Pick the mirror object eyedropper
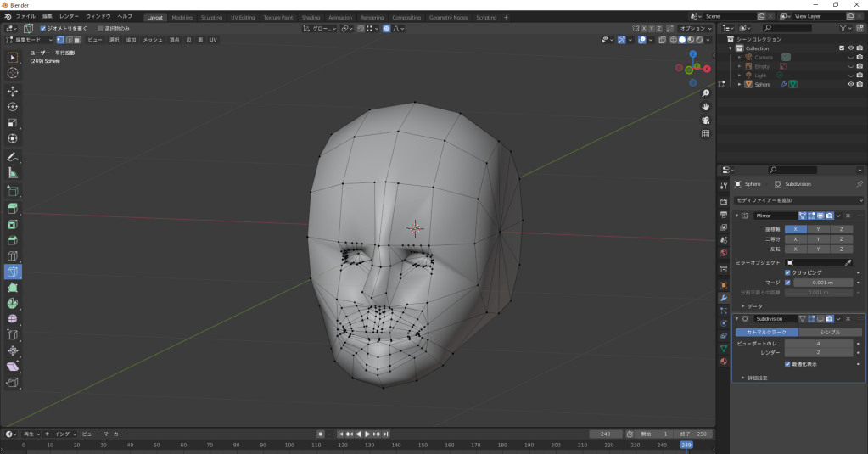This screenshot has width=868, height=454. [x=847, y=262]
